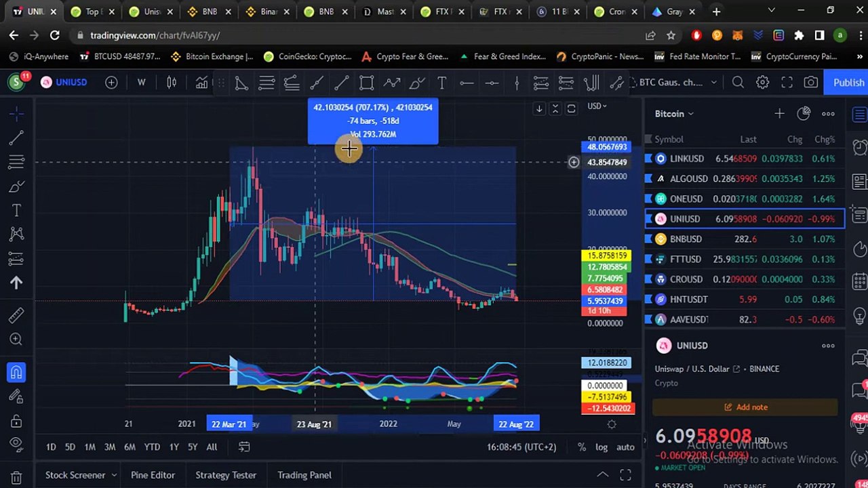Toggle percent scale

pyautogui.click(x=582, y=447)
